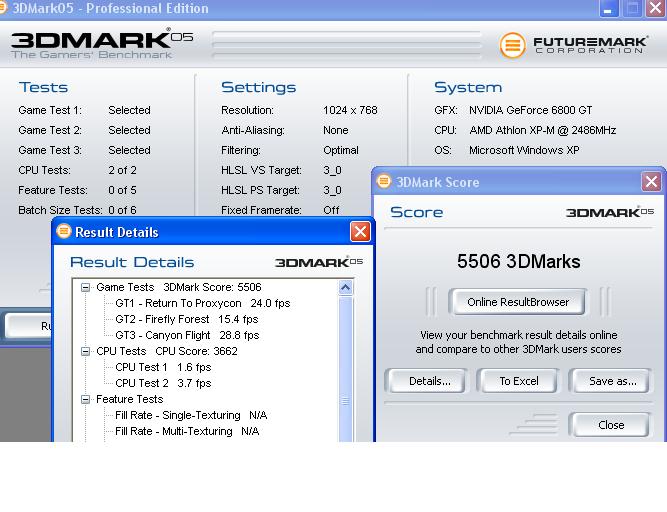Click 'CPU Tests CPU Score: 3662' node text
The image size is (667, 512).
(x=167, y=351)
